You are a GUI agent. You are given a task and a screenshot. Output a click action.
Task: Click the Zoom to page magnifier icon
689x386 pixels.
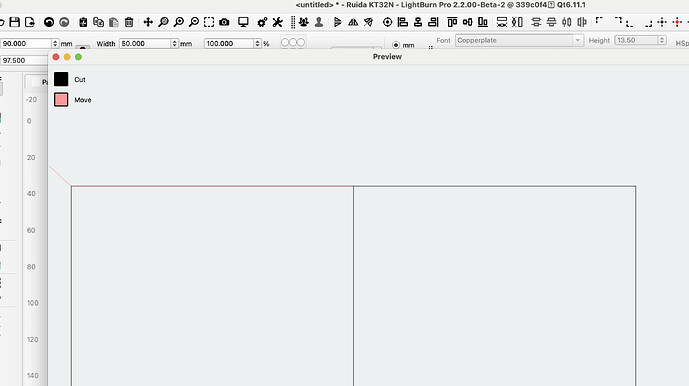[163, 22]
